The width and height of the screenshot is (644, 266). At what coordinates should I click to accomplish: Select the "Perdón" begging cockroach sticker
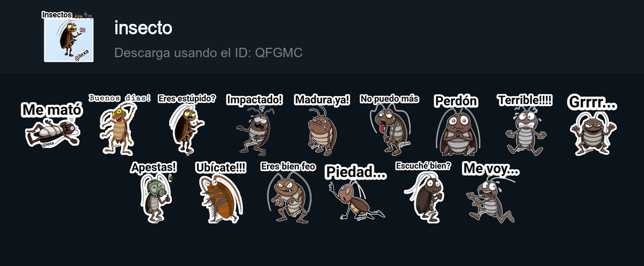click(x=457, y=125)
